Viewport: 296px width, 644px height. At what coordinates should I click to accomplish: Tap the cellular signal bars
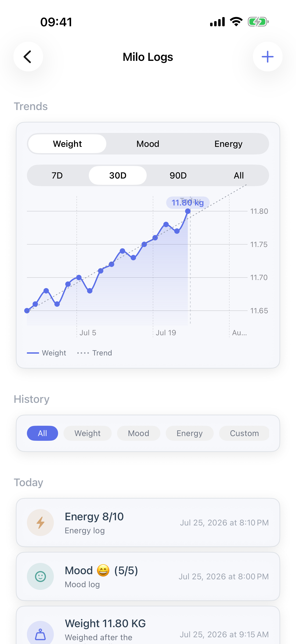pyautogui.click(x=217, y=22)
